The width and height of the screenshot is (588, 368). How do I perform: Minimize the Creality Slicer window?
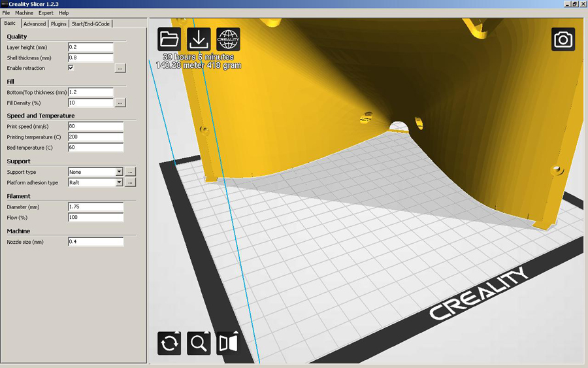point(567,4)
